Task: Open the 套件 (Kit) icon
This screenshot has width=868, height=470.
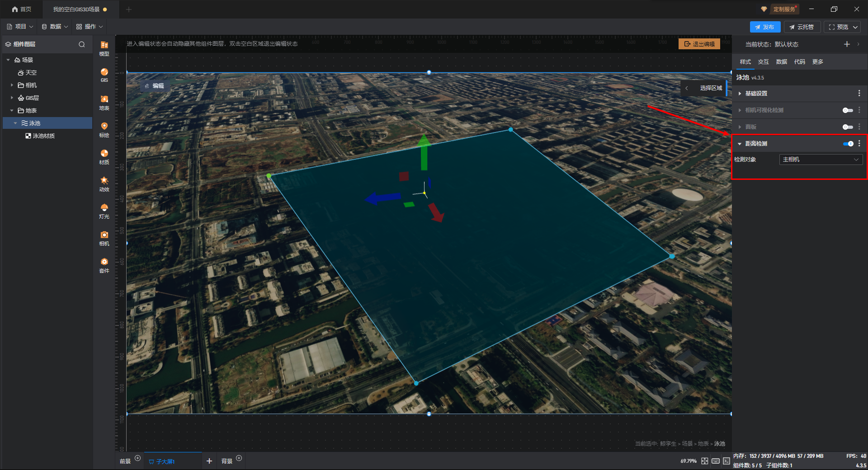Action: 104,265
